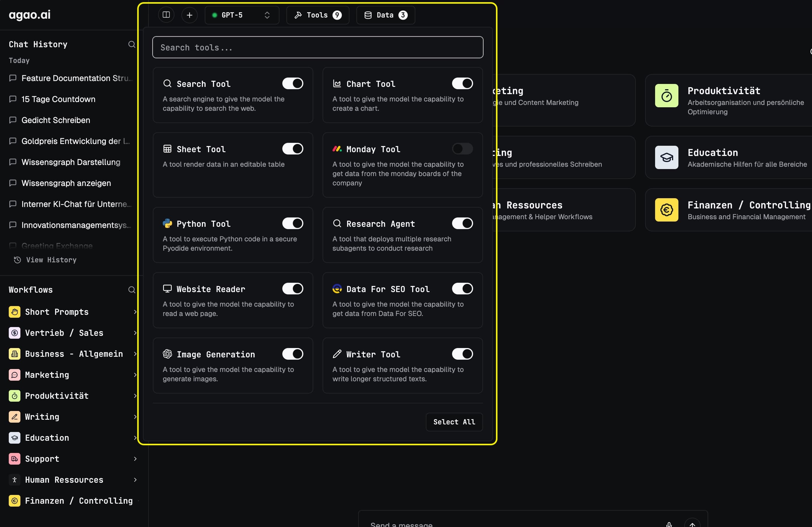Image resolution: width=812 pixels, height=527 pixels.
Task: Expand the Vertrieb / Sales chevron
Action: point(135,333)
